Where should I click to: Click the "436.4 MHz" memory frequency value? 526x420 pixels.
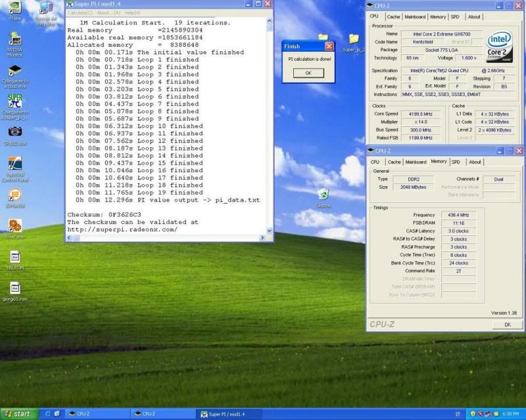[x=458, y=215]
